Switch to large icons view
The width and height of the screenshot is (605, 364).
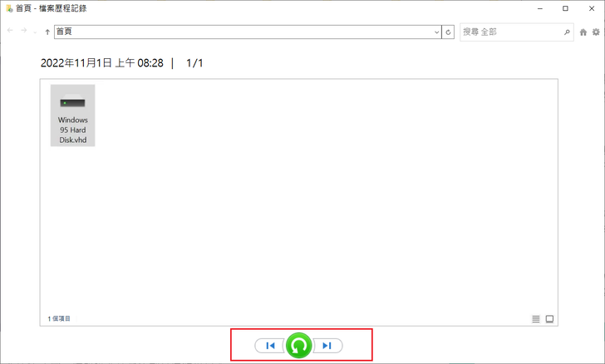pyautogui.click(x=549, y=319)
